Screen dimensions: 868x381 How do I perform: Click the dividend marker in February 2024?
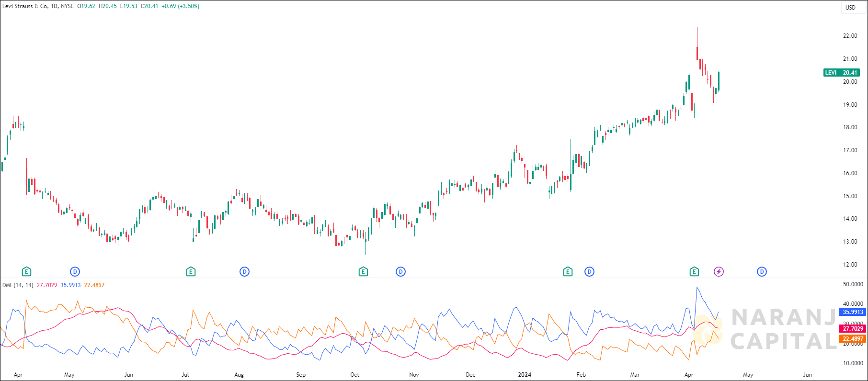pos(589,272)
